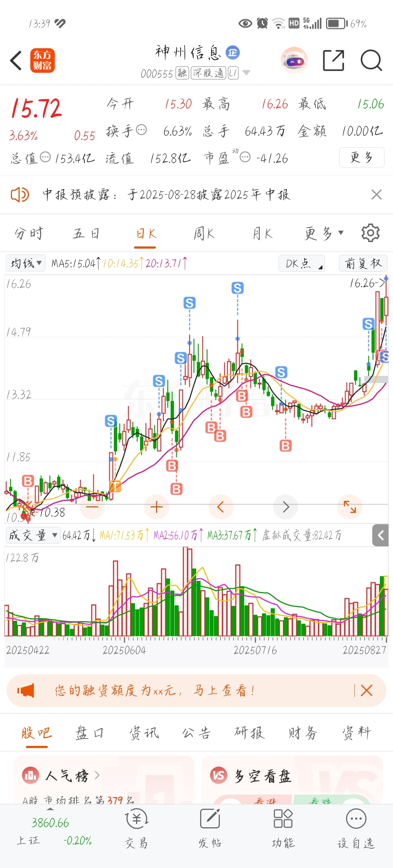Expand 更多 chart period dropdown
Viewport: 393px width, 868px height.
coord(324,233)
